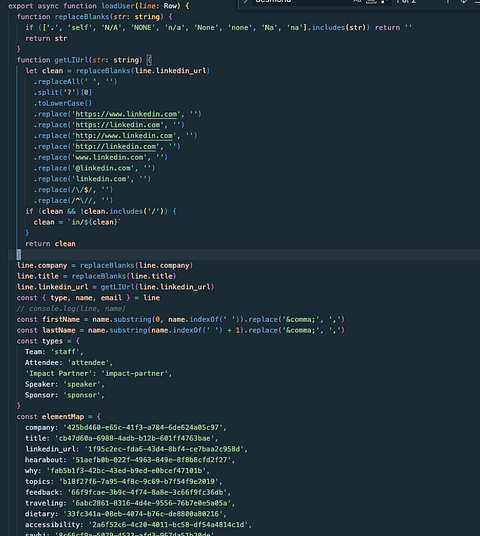Image resolution: width=480 pixels, height=536 pixels.
Task: Click the commented console.log line
Action: pos(71,309)
